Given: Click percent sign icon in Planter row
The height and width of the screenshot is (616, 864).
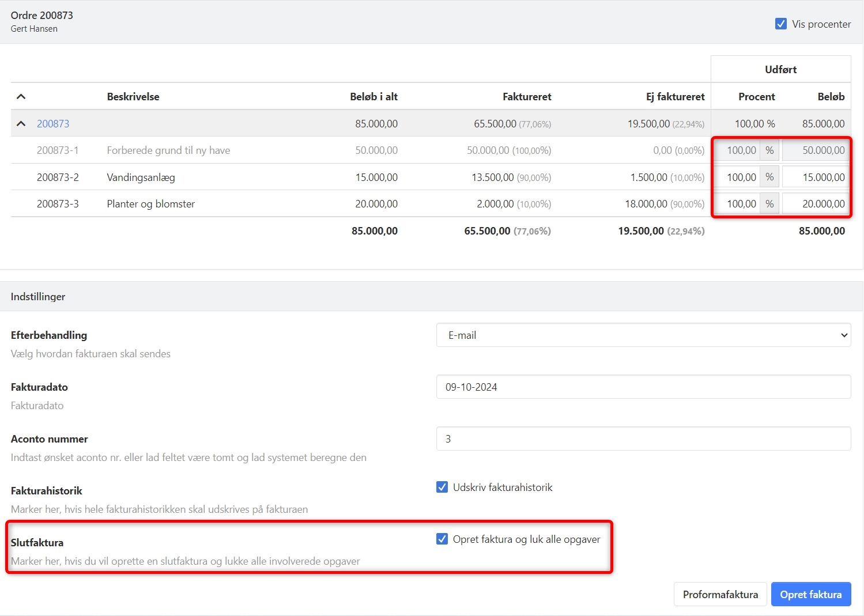Looking at the screenshot, I should 769,204.
